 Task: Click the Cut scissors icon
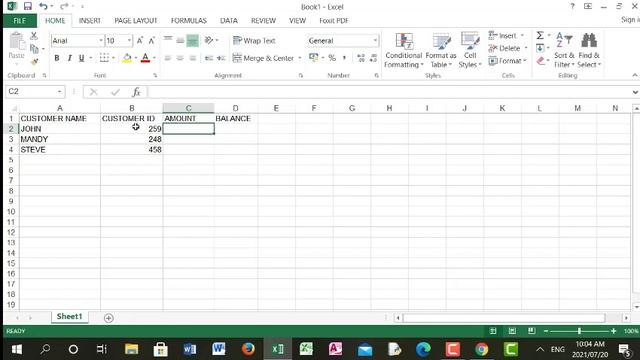34,36
